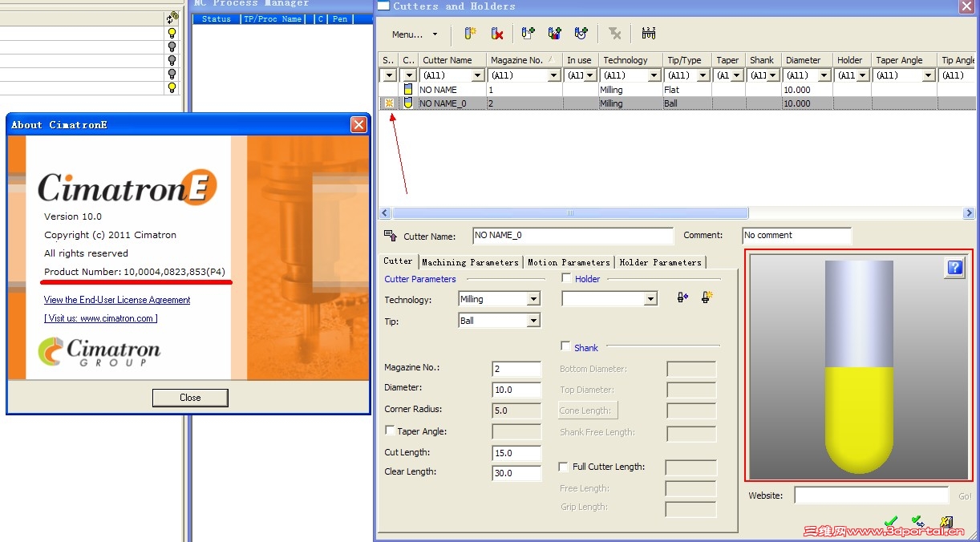This screenshot has width=980, height=542.
Task: Click the Cone Length: button
Action: [x=588, y=411]
